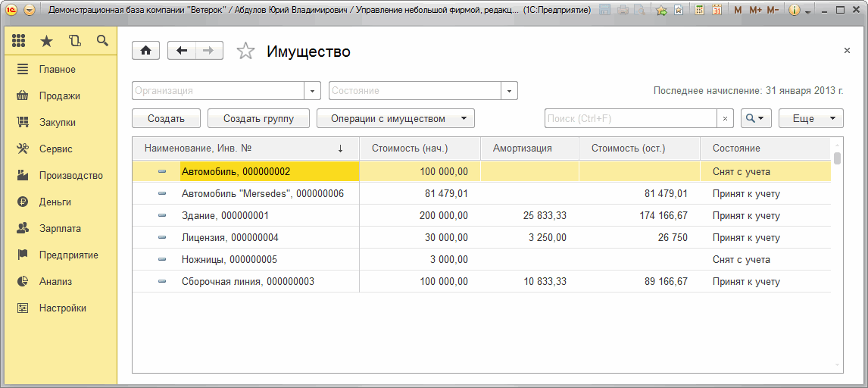Image resolution: width=868 pixels, height=388 pixels.
Task: Sort by Наименование, Инв. № column header
Action: [246, 149]
